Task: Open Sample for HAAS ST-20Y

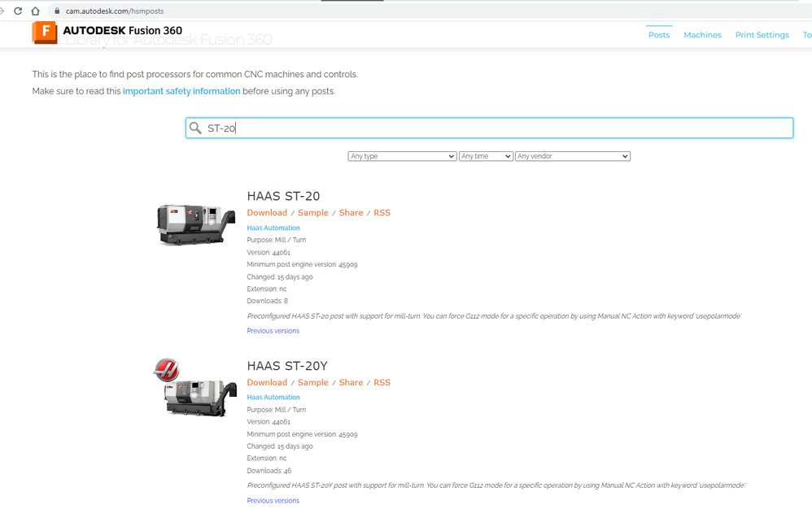Action: tap(312, 382)
